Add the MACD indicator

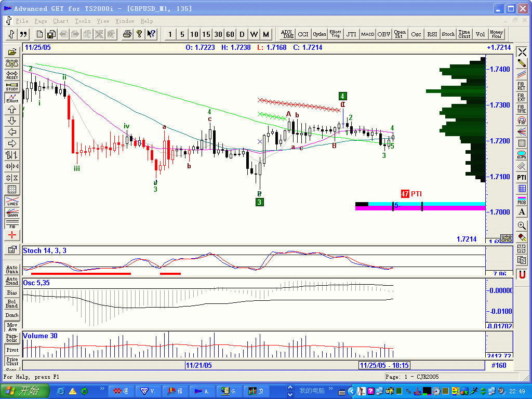tap(367, 34)
